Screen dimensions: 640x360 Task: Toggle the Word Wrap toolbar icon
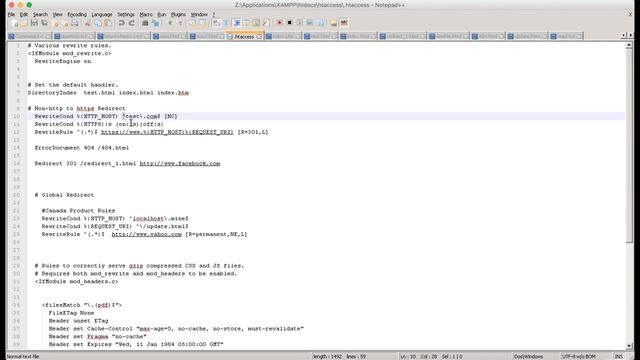click(x=216, y=23)
